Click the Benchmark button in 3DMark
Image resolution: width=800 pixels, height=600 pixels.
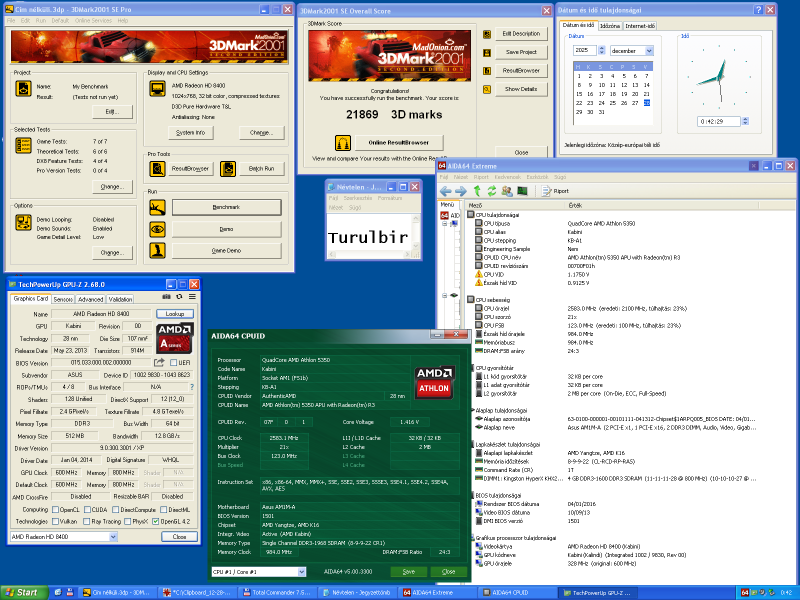point(226,207)
